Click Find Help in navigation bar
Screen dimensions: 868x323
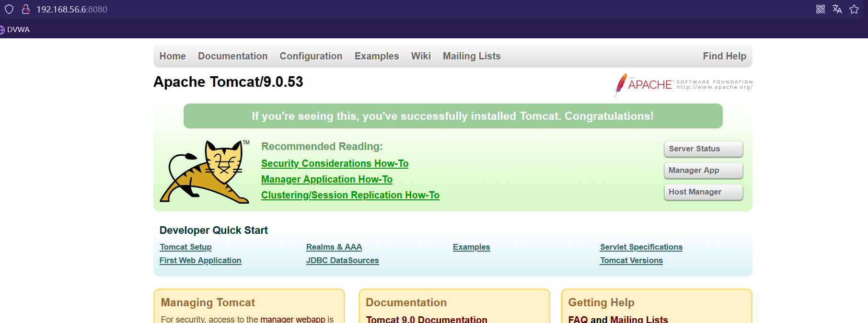pos(724,56)
